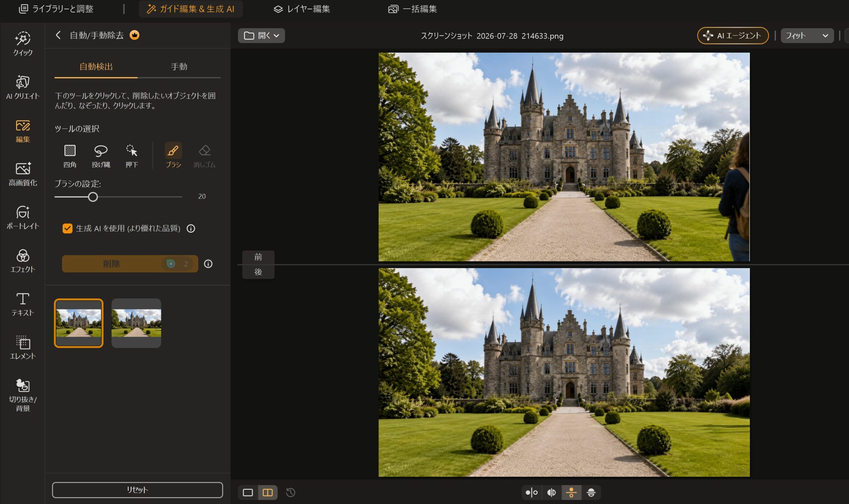Click the 削除 remove button
849x504 pixels.
130,264
